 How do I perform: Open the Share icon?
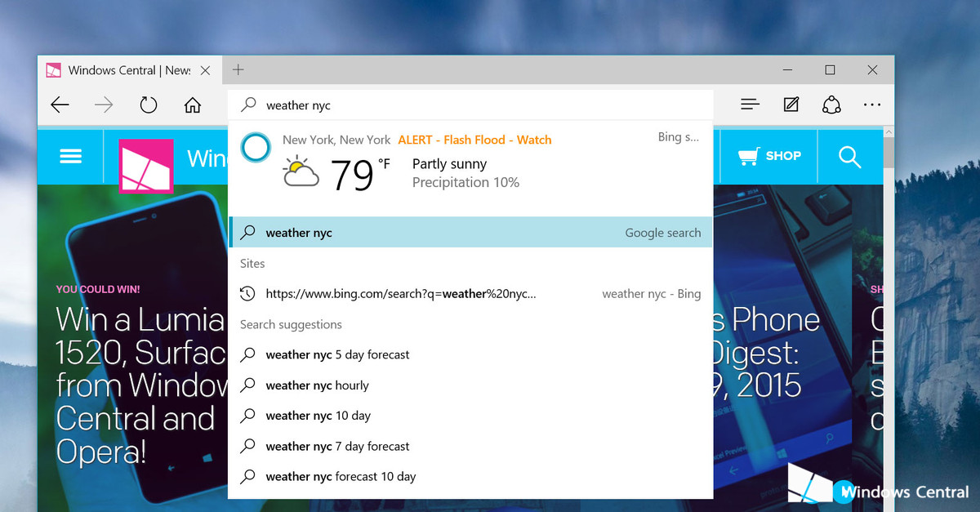[831, 105]
